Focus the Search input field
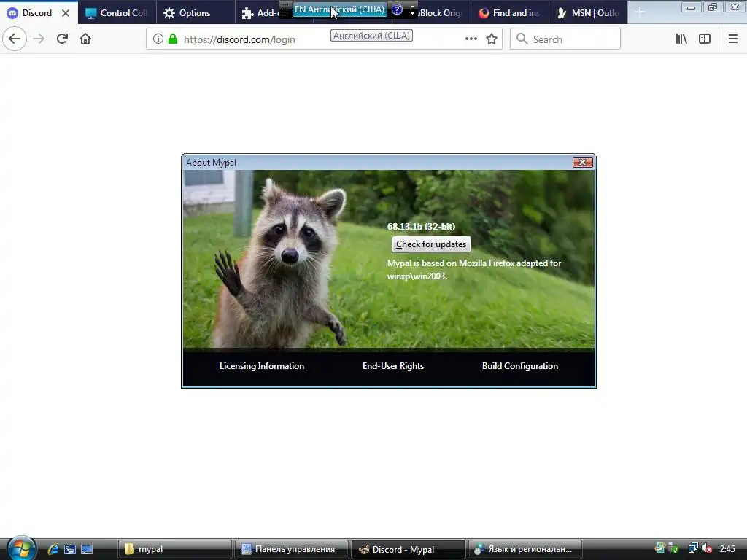This screenshot has height=560, width=747. tap(565, 39)
